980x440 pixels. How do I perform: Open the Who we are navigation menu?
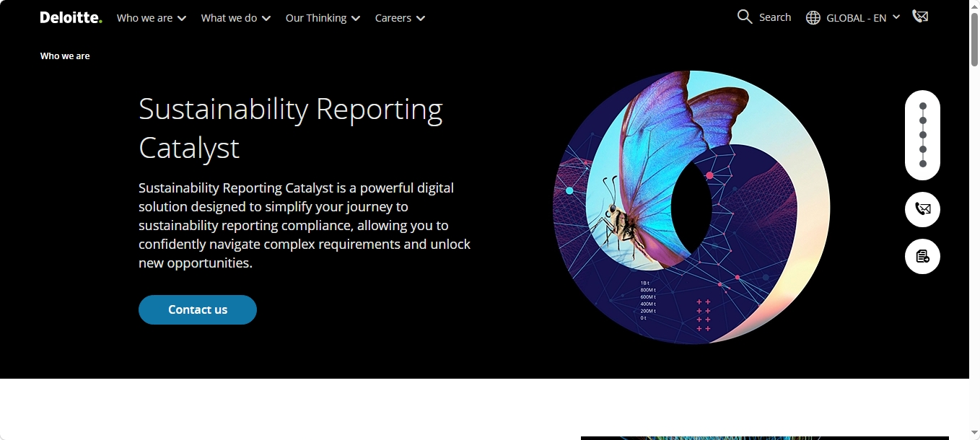click(152, 18)
